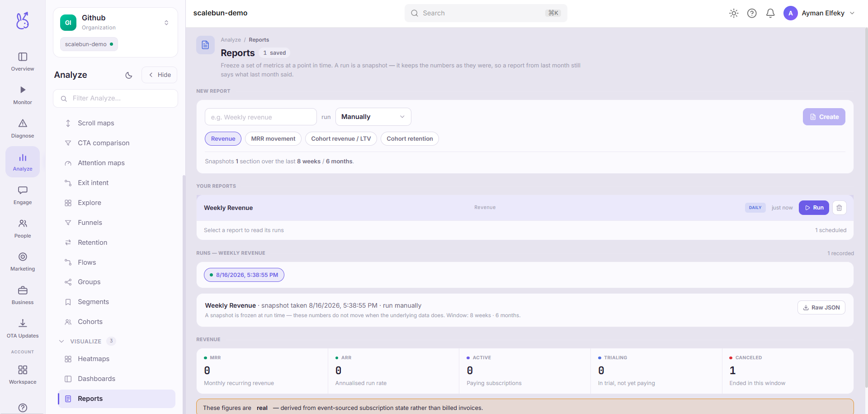Toggle the moon dark-mode icon in Analyze panel
This screenshot has height=414, width=868.
[129, 75]
